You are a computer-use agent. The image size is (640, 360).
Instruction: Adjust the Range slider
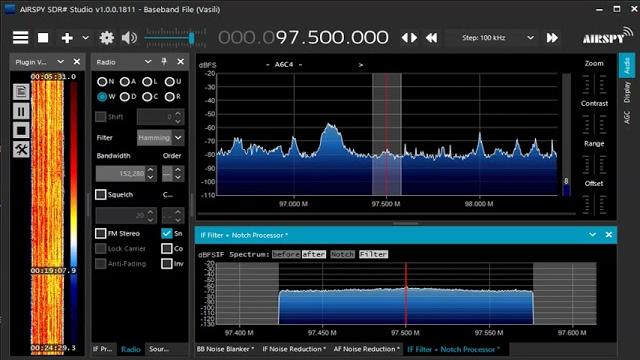594,164
